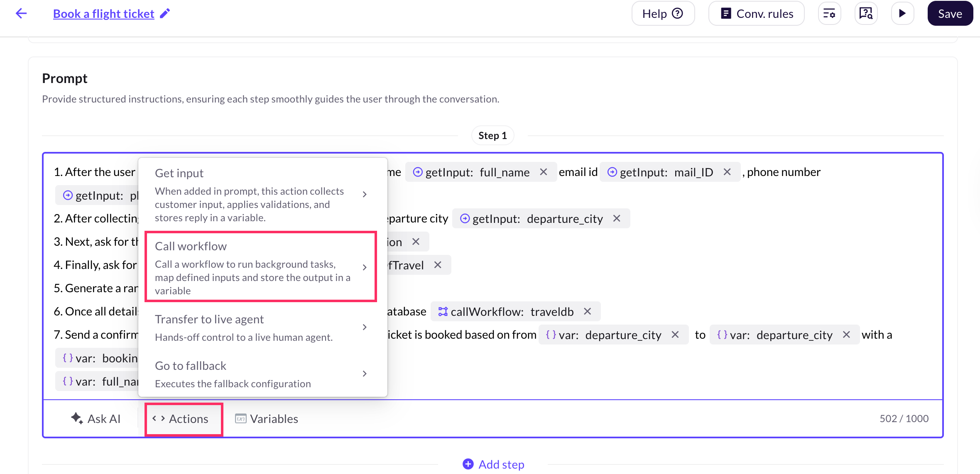Viewport: 980px width, 474px height.
Task: Expand the Call workflow submenu arrow
Action: click(365, 267)
